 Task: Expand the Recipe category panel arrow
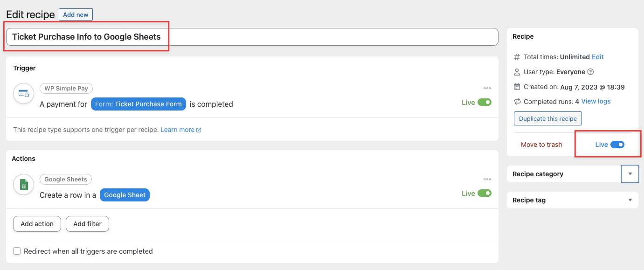(630, 174)
